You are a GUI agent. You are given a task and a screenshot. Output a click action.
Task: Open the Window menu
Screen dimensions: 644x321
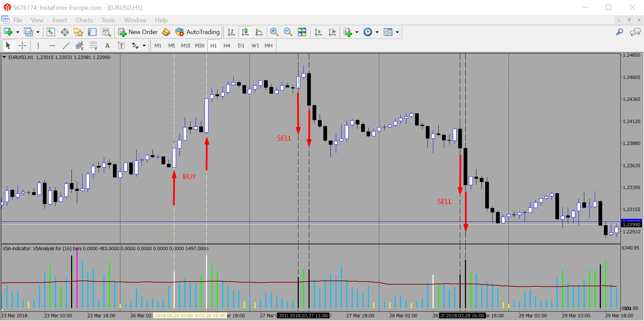(x=135, y=20)
